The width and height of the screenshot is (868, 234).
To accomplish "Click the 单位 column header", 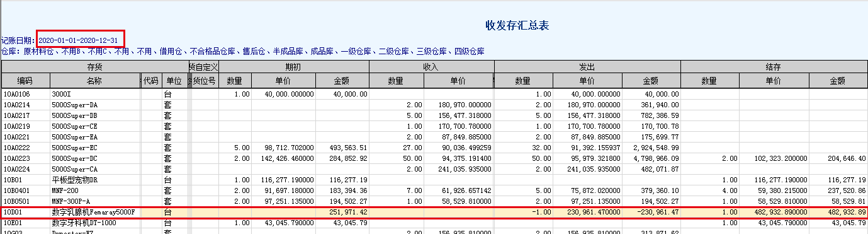I will [x=174, y=81].
